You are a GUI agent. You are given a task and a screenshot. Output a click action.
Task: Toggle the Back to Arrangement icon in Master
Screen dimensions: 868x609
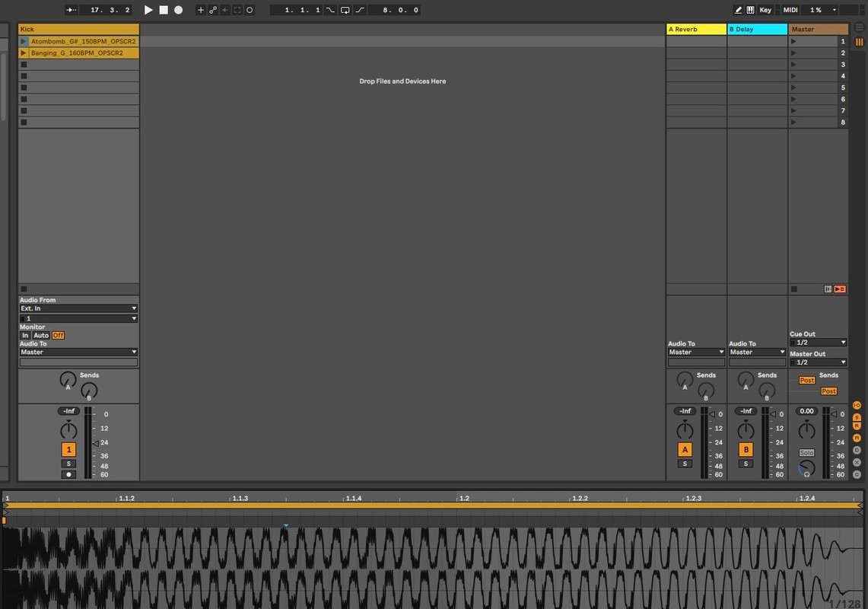(x=840, y=289)
